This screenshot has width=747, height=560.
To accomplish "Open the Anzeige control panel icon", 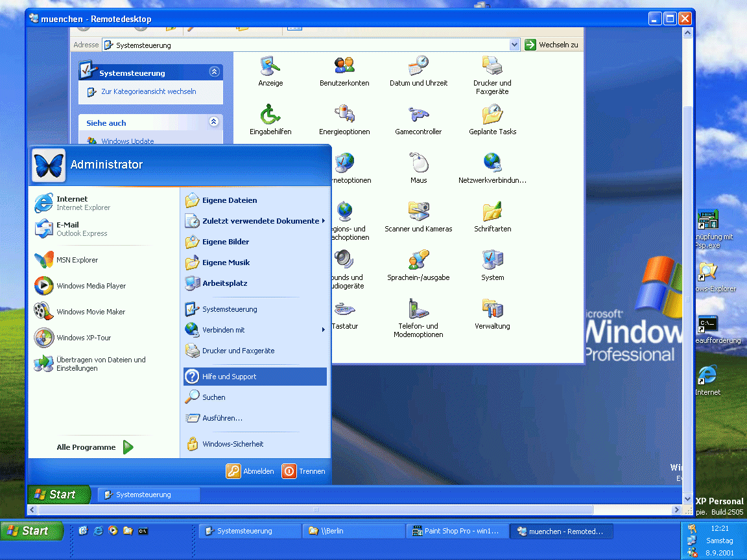I will coord(270,71).
